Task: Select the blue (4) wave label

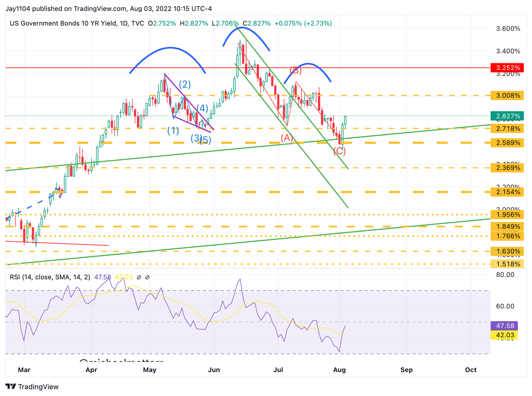Action: click(203, 108)
